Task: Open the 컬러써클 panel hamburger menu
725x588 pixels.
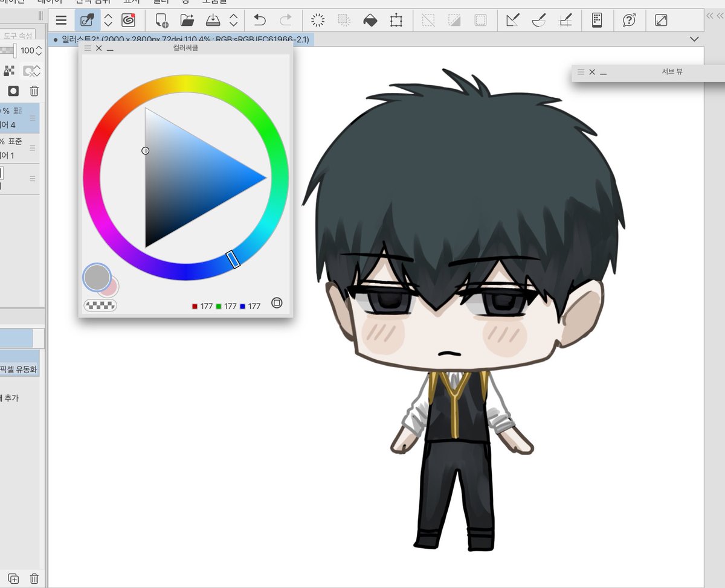Action: click(88, 48)
